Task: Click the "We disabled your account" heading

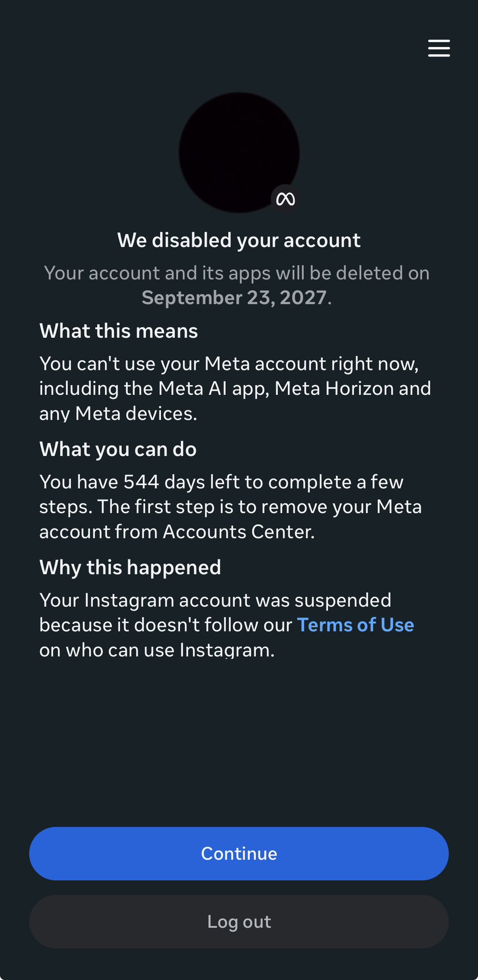Action: coord(239,240)
